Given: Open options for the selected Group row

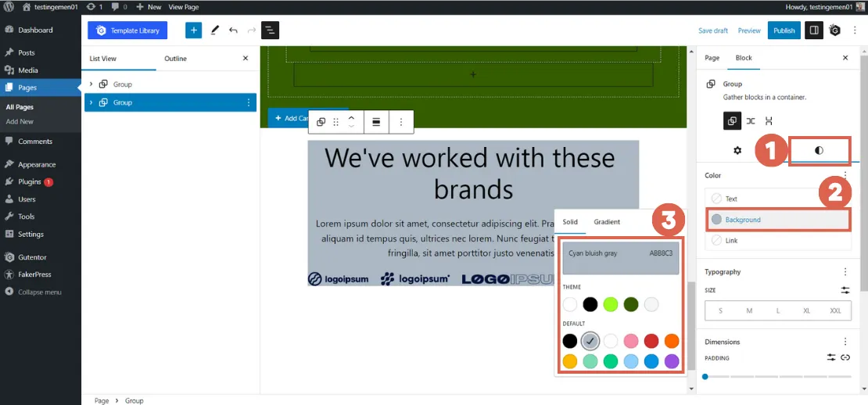Looking at the screenshot, I should [x=248, y=102].
